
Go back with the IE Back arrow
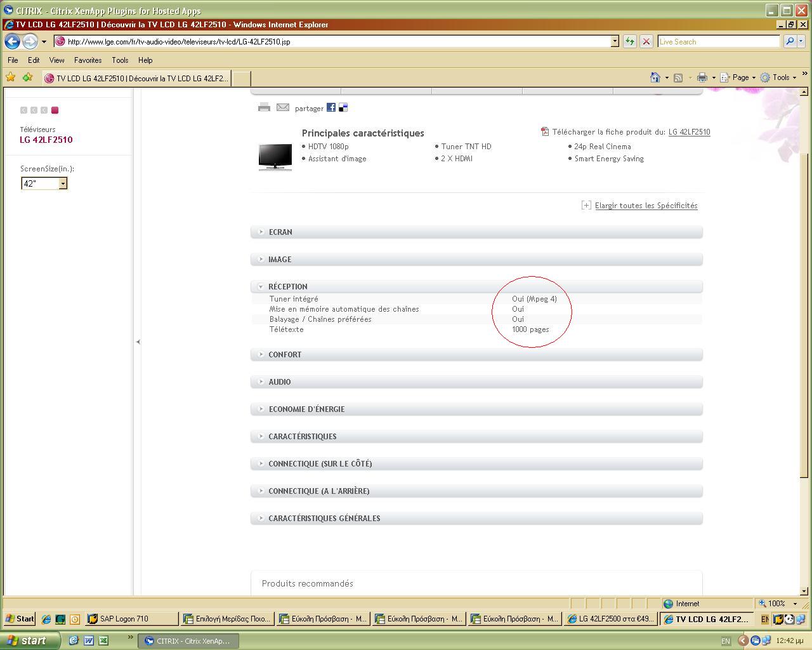click(12, 41)
